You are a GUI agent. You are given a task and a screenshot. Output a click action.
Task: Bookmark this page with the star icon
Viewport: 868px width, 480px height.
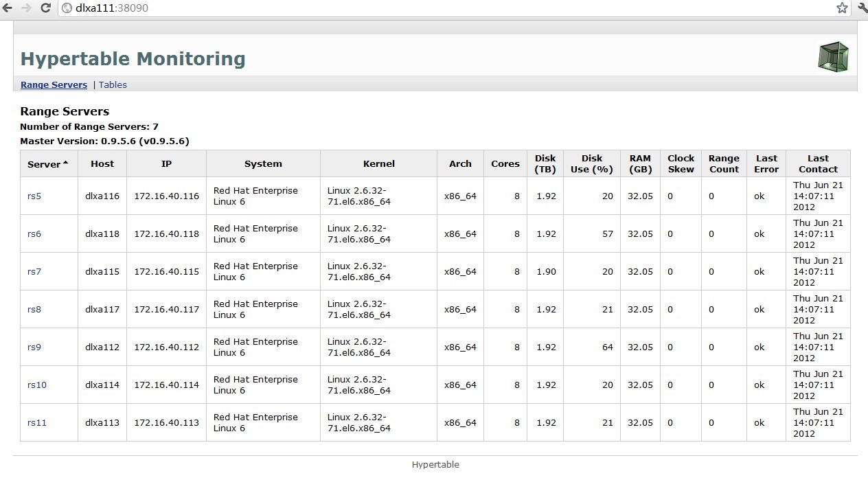(x=842, y=8)
